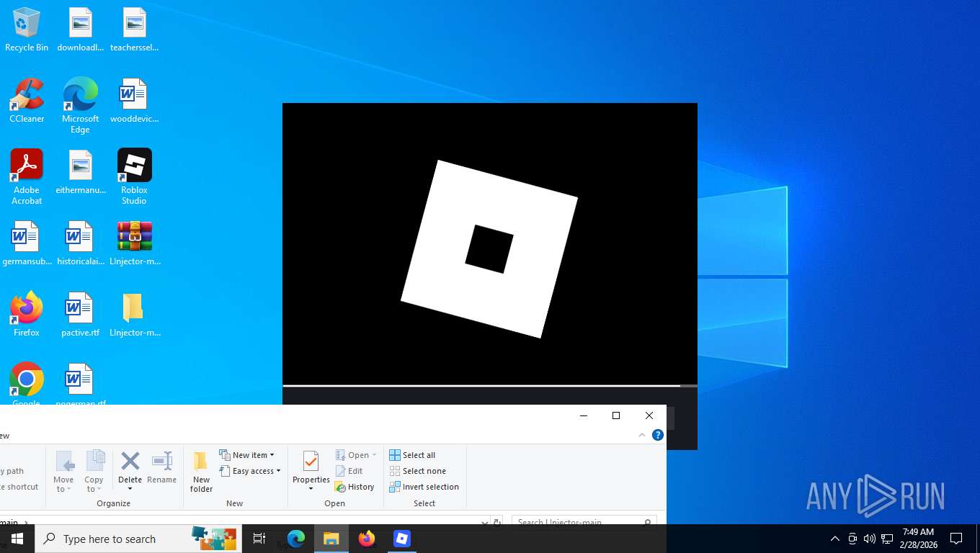Open Explorer Help question mark icon
Screen dimensions: 980x553
(657, 435)
